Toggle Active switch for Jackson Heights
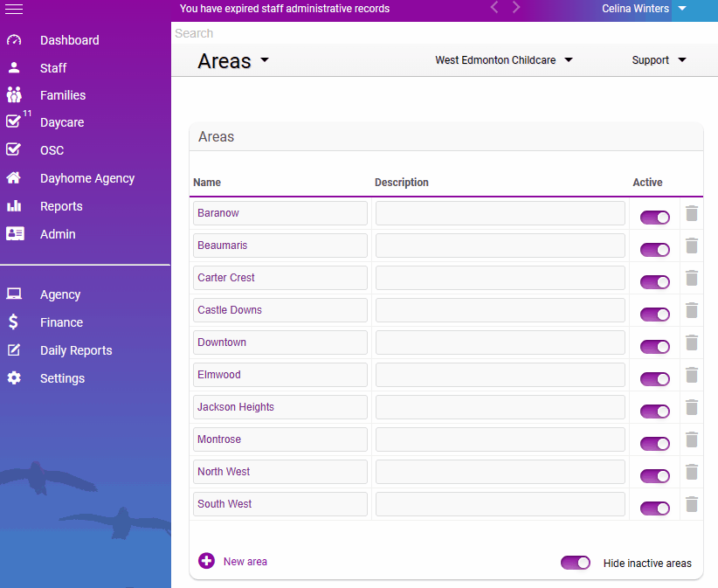The height and width of the screenshot is (588, 718). point(655,412)
